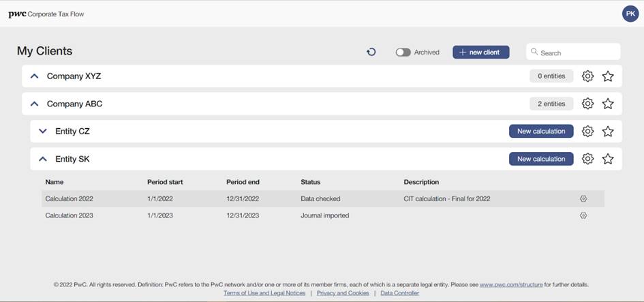
Task: Collapse the Company ABC row
Action: click(35, 104)
